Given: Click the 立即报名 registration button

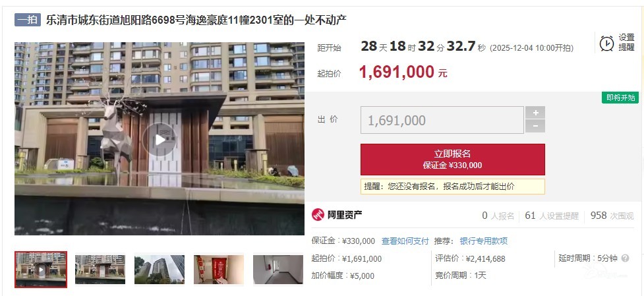Looking at the screenshot, I should (x=453, y=160).
